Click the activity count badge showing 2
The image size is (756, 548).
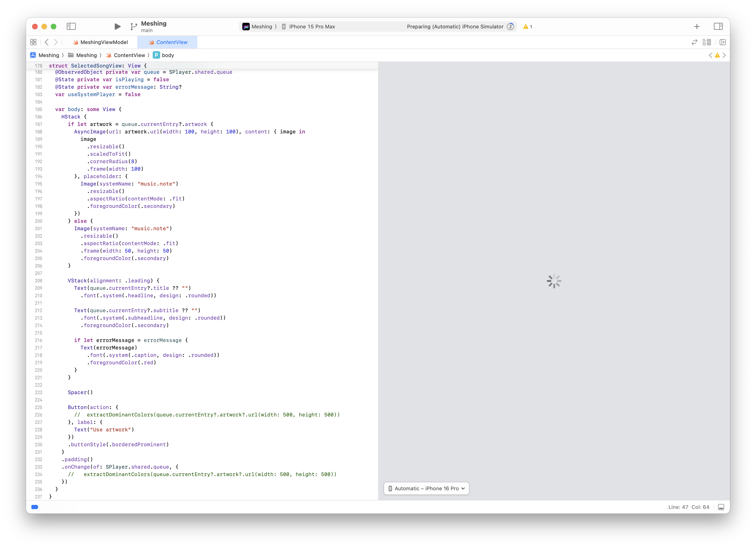point(510,27)
